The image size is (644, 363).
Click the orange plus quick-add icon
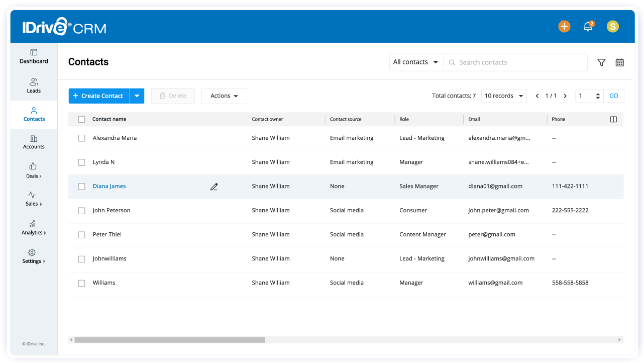pos(564,27)
